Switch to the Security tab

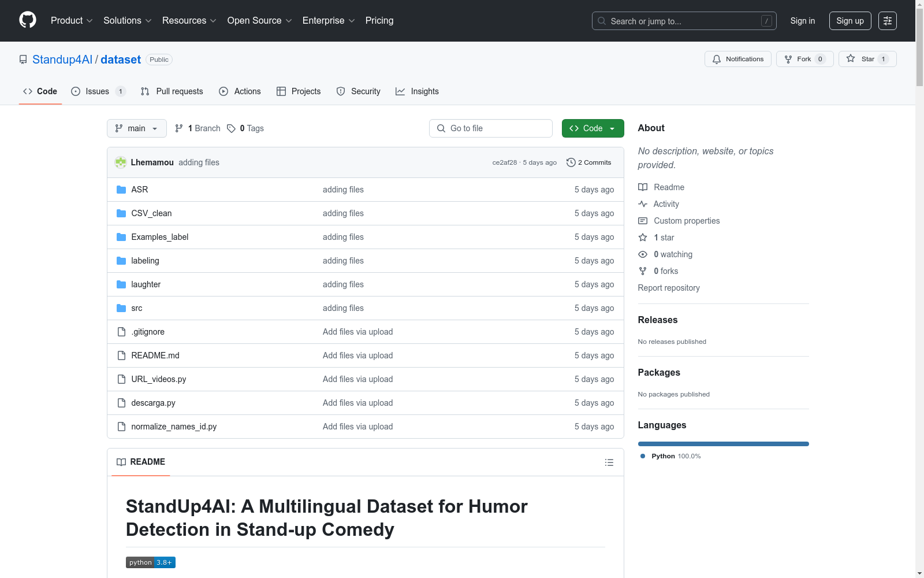[358, 91]
